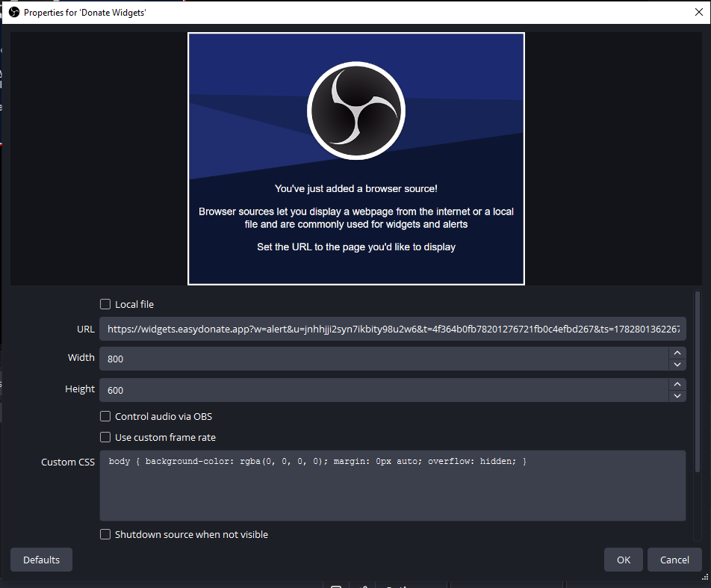
Task: Click inside the Custom CSS text area
Action: tap(393, 486)
